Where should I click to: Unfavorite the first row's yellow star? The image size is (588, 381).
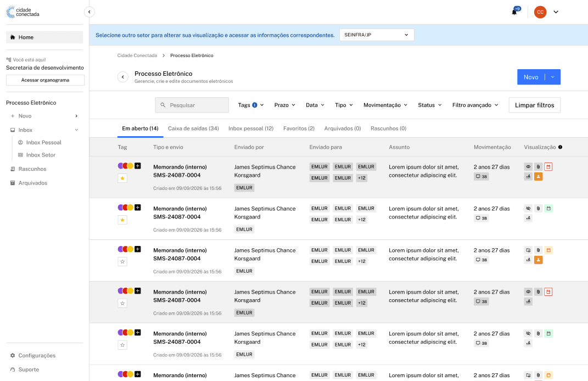point(122,178)
